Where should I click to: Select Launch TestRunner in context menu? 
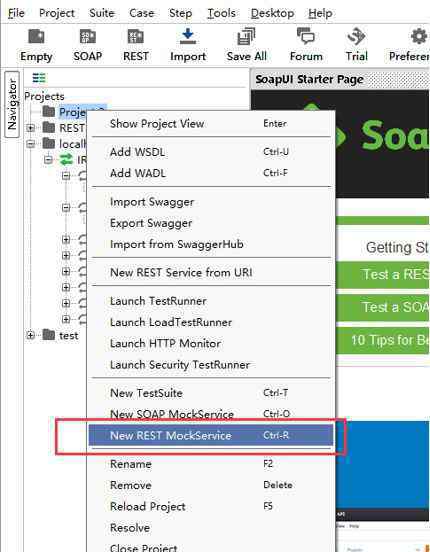(158, 301)
